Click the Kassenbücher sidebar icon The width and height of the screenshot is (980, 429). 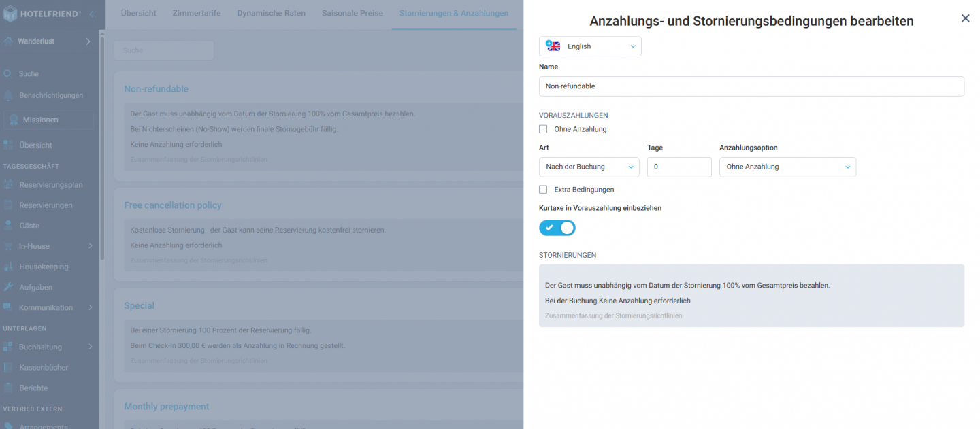[8, 367]
